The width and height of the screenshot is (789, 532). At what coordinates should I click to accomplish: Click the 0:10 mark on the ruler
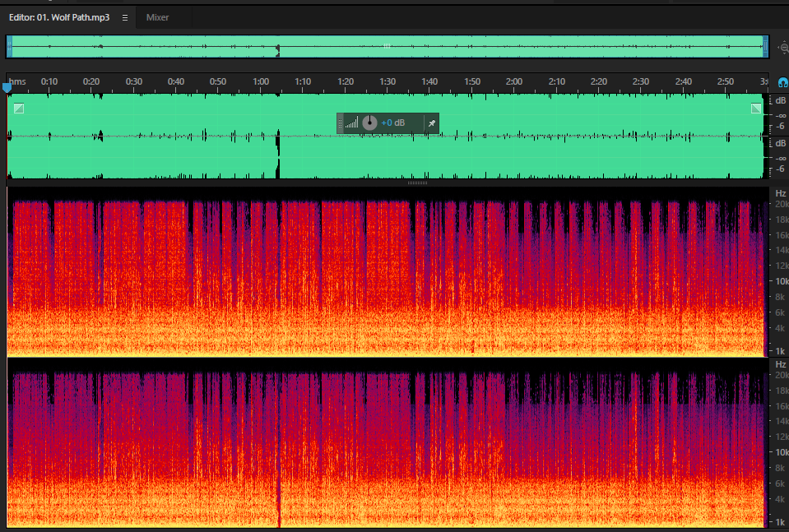point(49,81)
